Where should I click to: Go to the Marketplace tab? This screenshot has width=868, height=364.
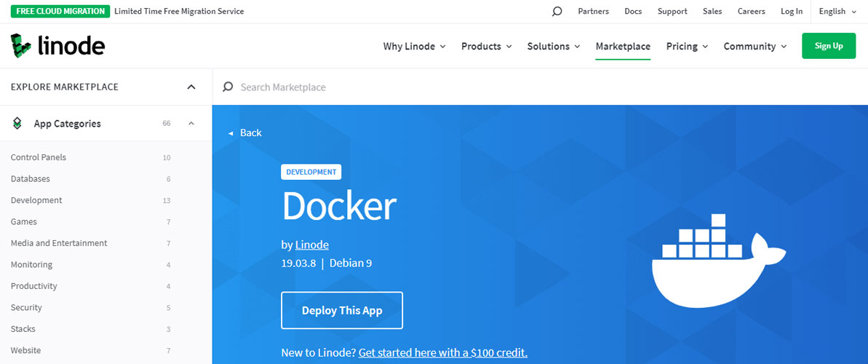[623, 47]
